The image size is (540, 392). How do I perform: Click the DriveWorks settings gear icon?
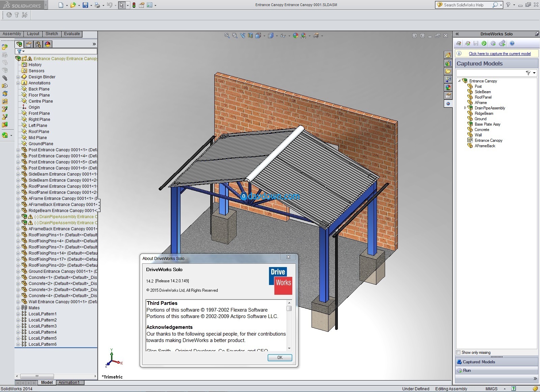point(493,43)
